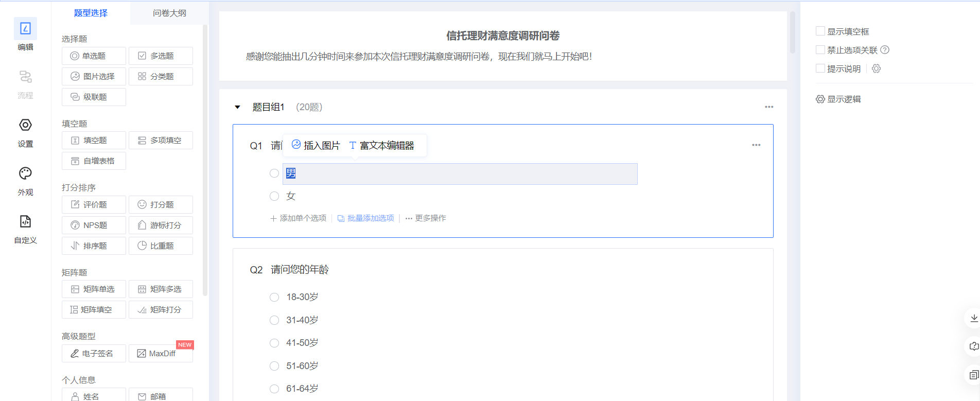The image size is (980, 401).
Task: Add a 矩阵单选 matrix single-choice
Action: (x=94, y=289)
